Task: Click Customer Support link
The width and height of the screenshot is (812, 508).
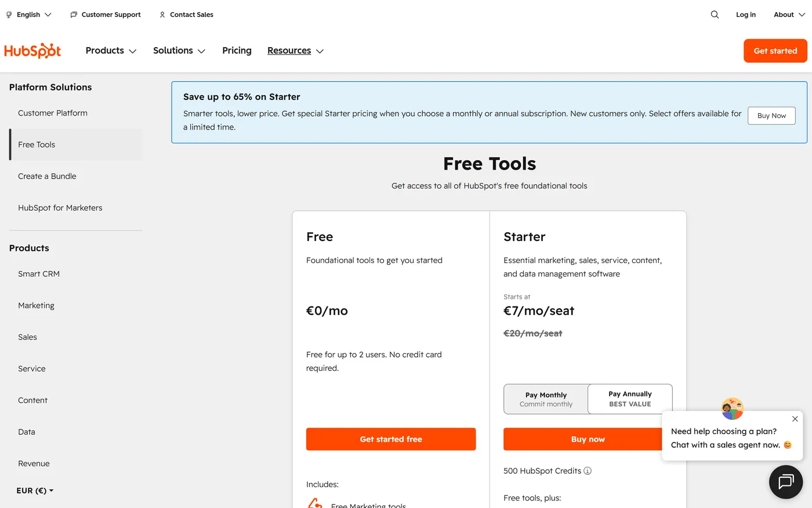Action: click(111, 15)
